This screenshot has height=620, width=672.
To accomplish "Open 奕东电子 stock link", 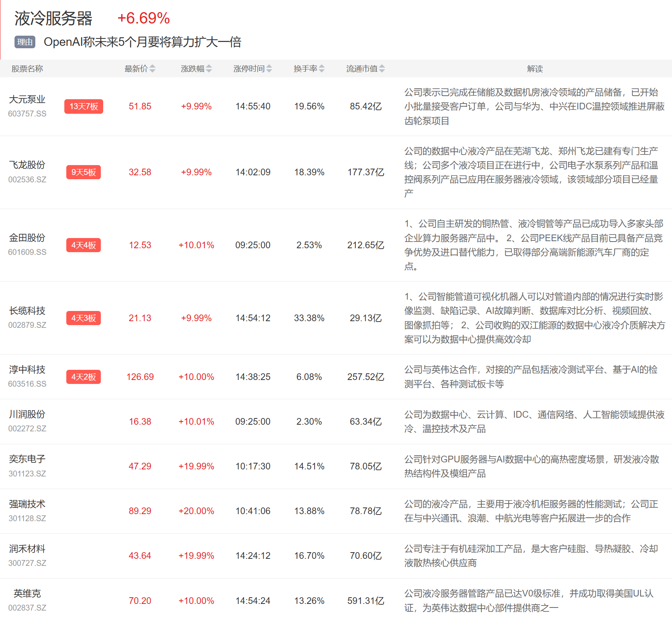I will [27, 459].
